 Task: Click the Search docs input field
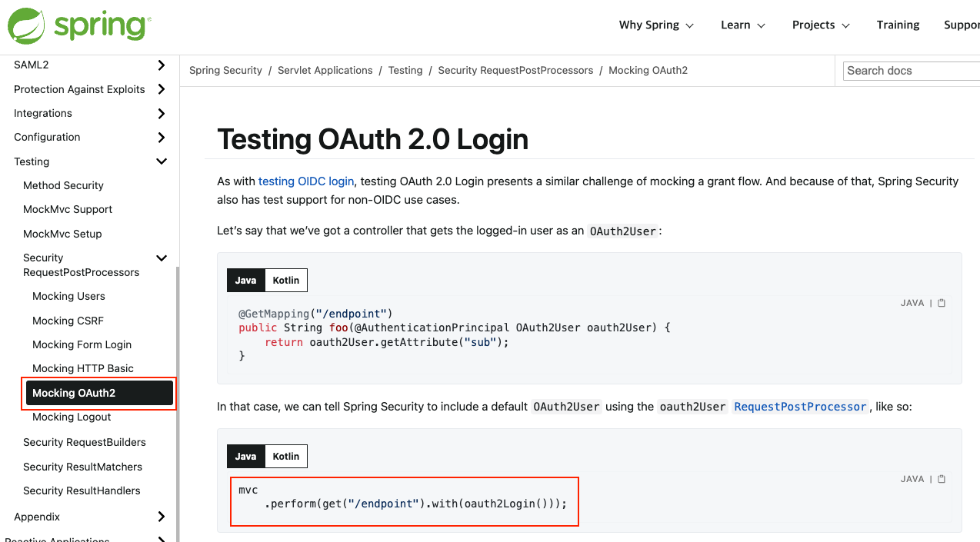pyautogui.click(x=912, y=71)
